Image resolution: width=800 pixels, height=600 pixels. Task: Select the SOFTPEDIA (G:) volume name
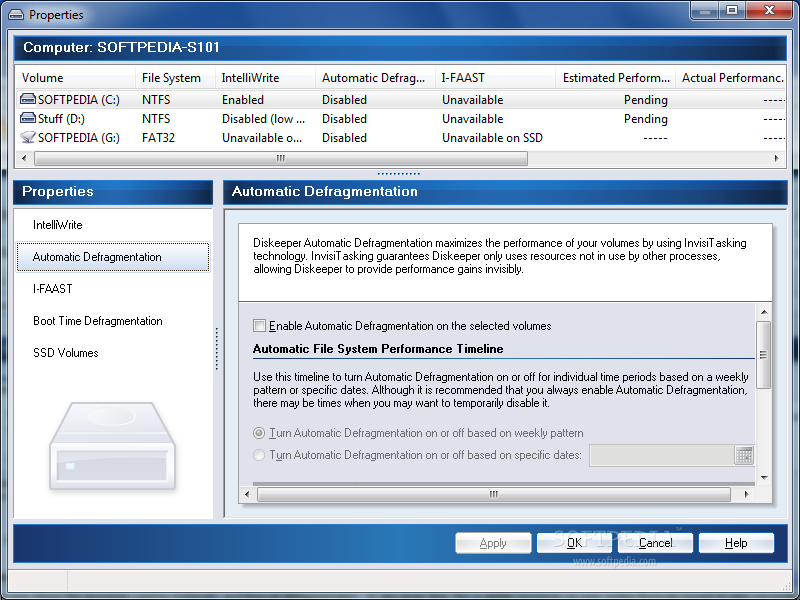point(79,138)
